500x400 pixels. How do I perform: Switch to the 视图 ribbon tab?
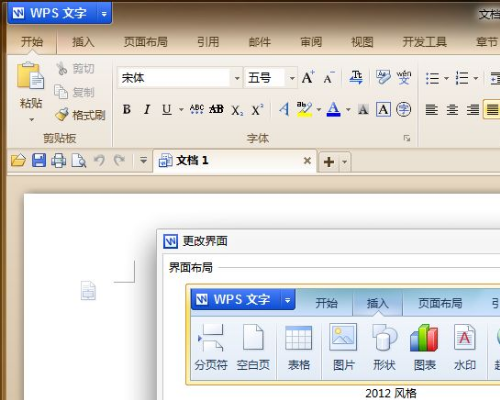coord(362,42)
